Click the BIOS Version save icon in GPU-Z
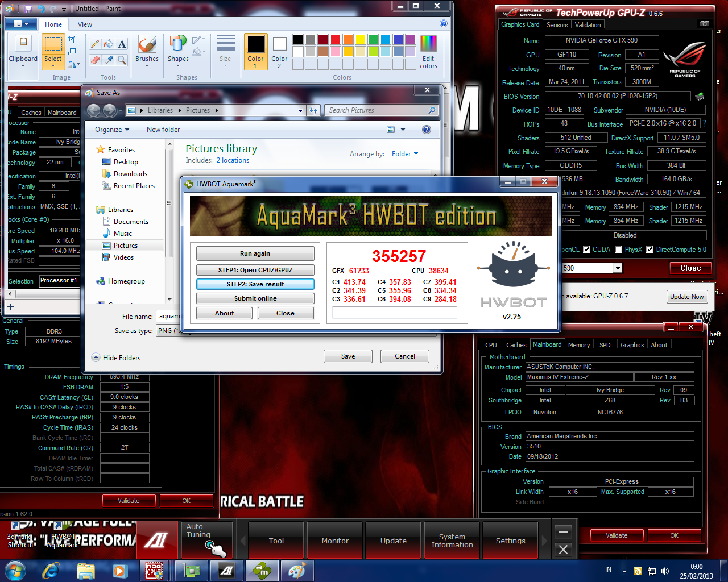Image resolution: width=728 pixels, height=582 pixels. pos(700,96)
